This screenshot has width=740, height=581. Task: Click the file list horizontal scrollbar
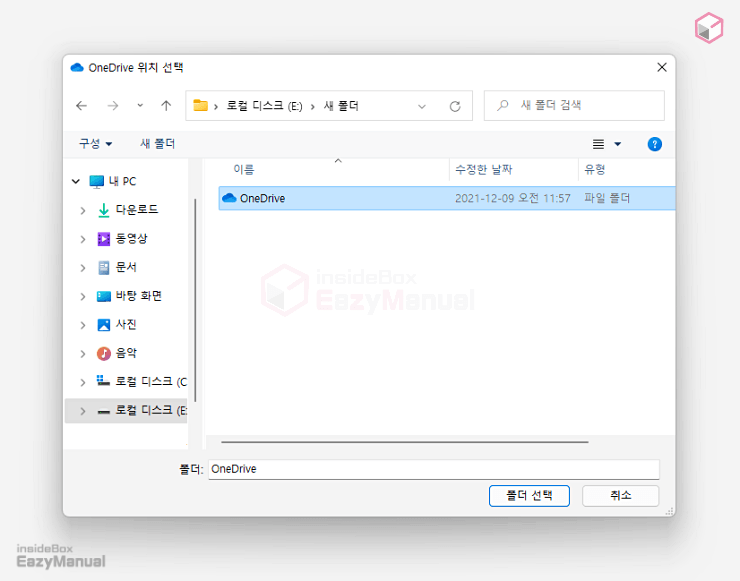404,442
